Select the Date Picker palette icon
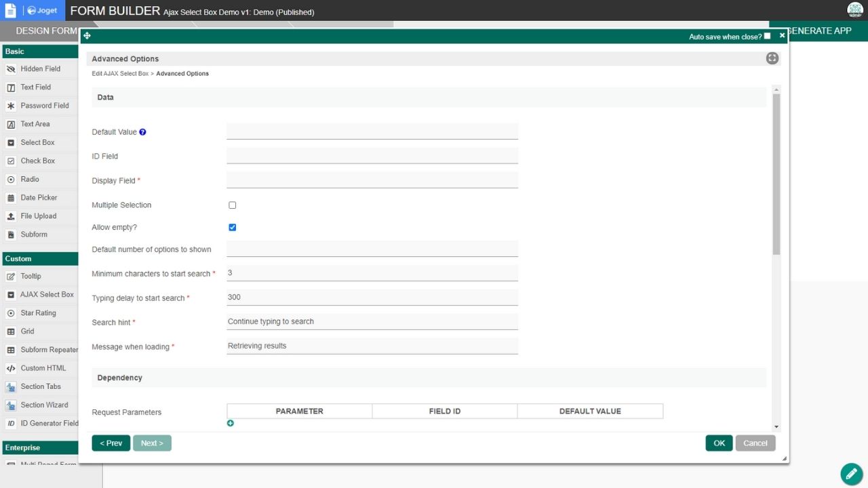 pyautogui.click(x=11, y=198)
